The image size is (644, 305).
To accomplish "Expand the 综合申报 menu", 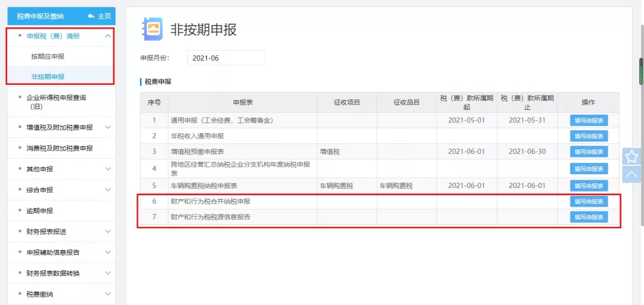I will (x=108, y=190).
